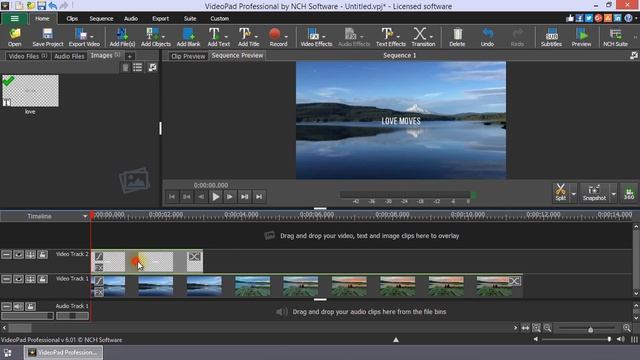Undo the last action via toolbar
The image size is (640, 360).
coord(487,37)
